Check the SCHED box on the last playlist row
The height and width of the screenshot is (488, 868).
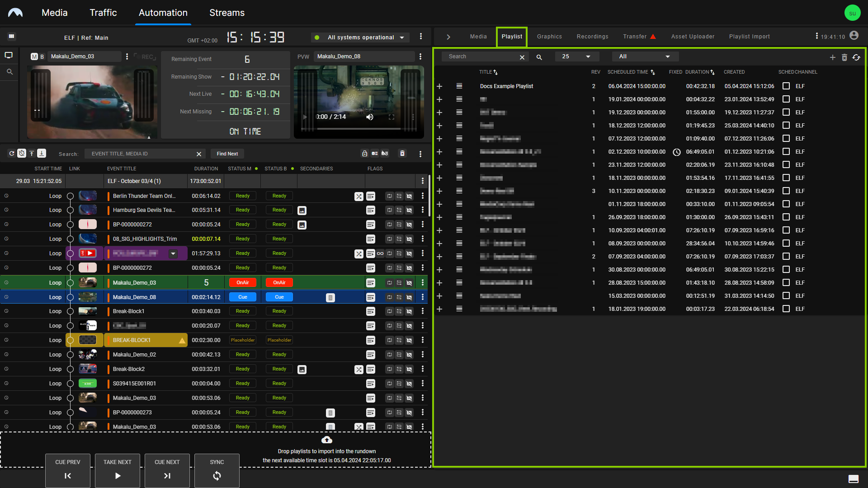[786, 309]
